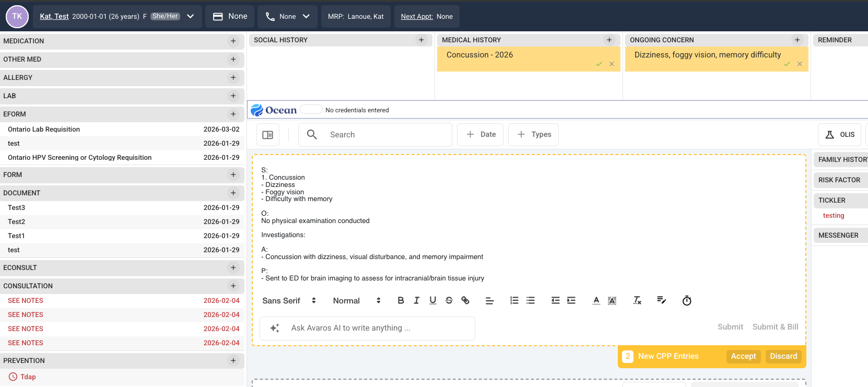Open the Risk Factor panel

click(841, 180)
